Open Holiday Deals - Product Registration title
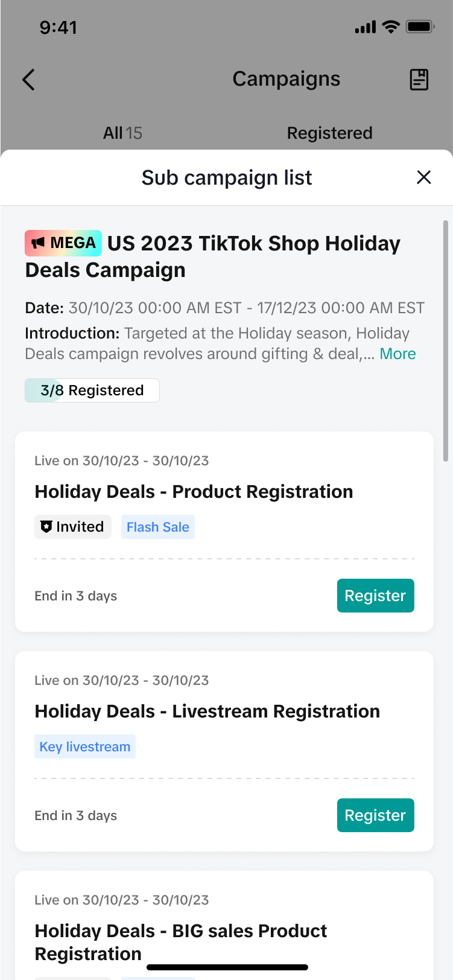 coord(194,492)
